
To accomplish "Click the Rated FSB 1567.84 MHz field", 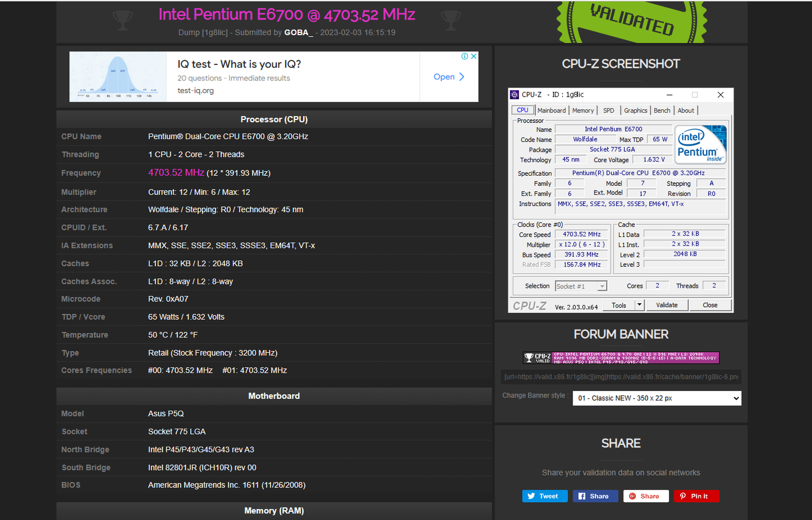I will click(581, 265).
